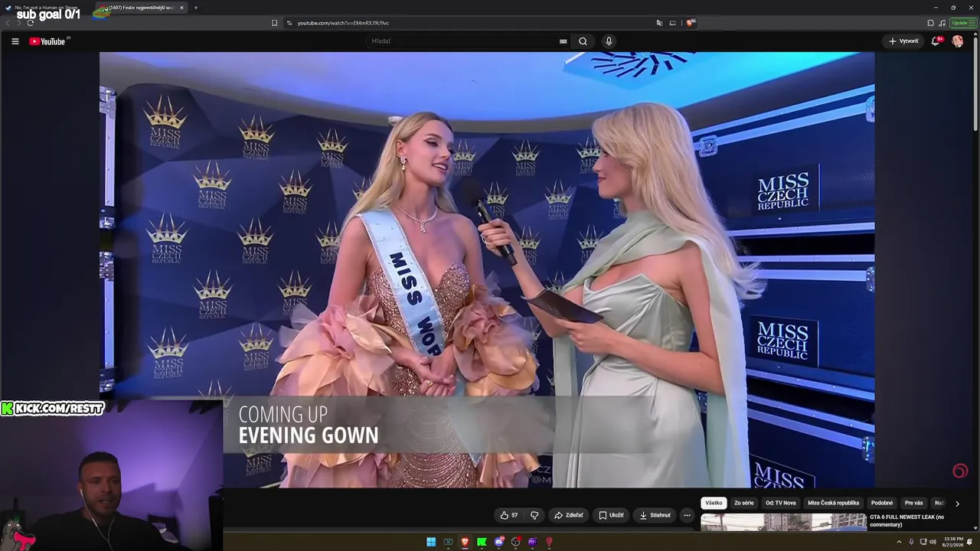Start voice search with the microphone icon
980x551 pixels.
tap(609, 41)
